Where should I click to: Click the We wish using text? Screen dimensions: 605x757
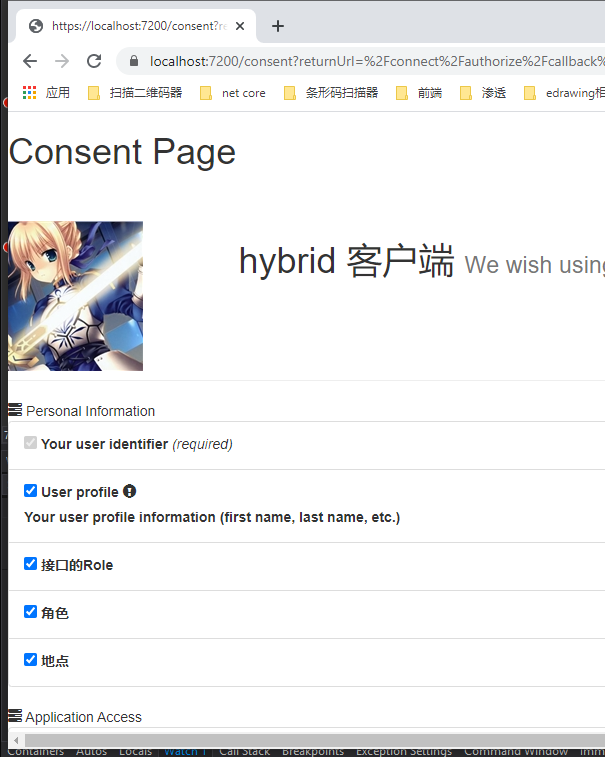(535, 265)
